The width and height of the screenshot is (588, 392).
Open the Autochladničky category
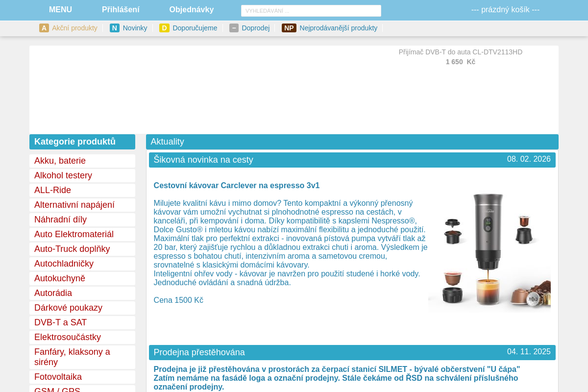click(64, 264)
